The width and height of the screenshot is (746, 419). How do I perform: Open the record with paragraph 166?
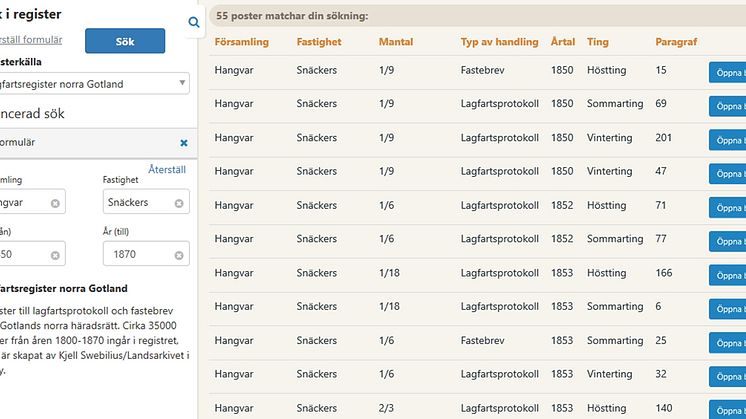[x=727, y=275]
